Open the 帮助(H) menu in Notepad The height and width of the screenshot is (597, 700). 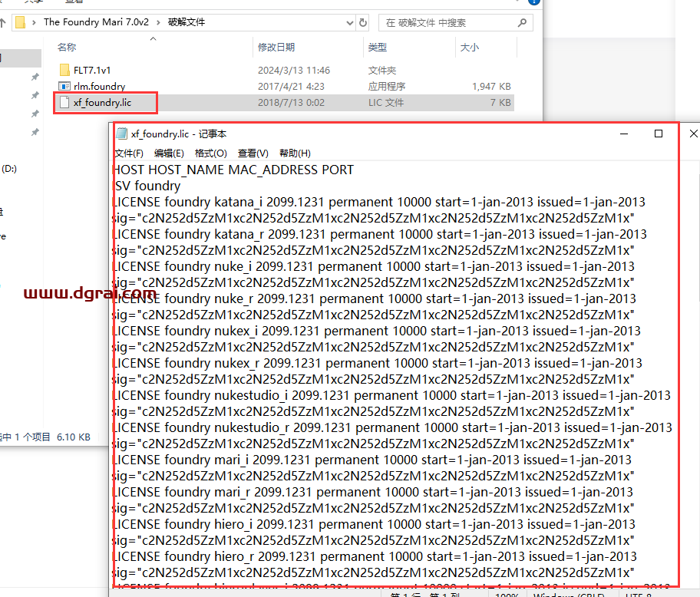pos(295,153)
